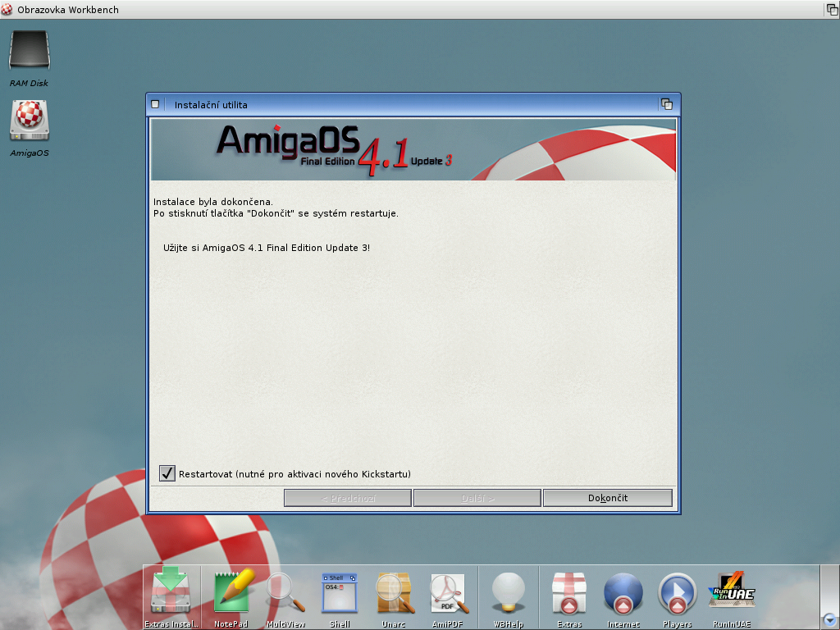Click the Workbench boing ball icon in title bar
Screen dimensions: 840x630
click(x=7, y=9)
